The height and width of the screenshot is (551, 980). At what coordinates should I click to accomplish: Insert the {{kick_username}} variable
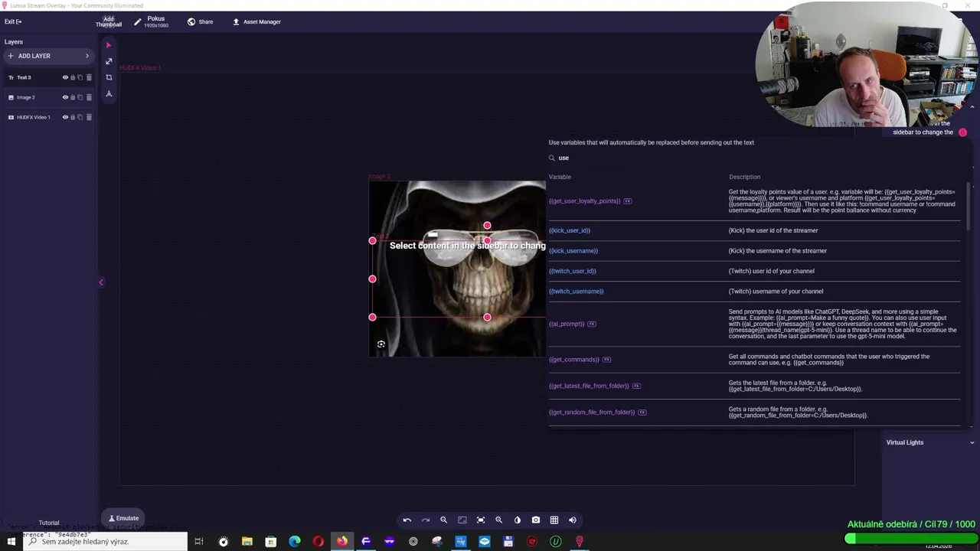point(573,251)
